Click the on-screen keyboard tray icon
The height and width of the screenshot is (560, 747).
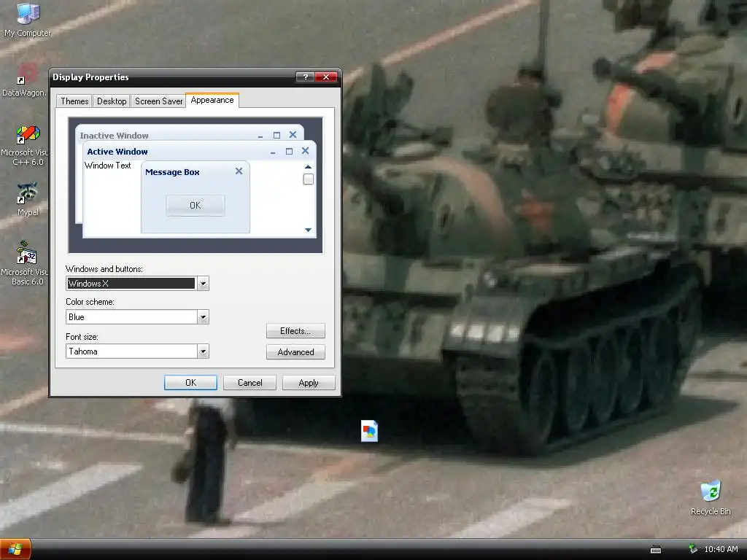click(656, 550)
